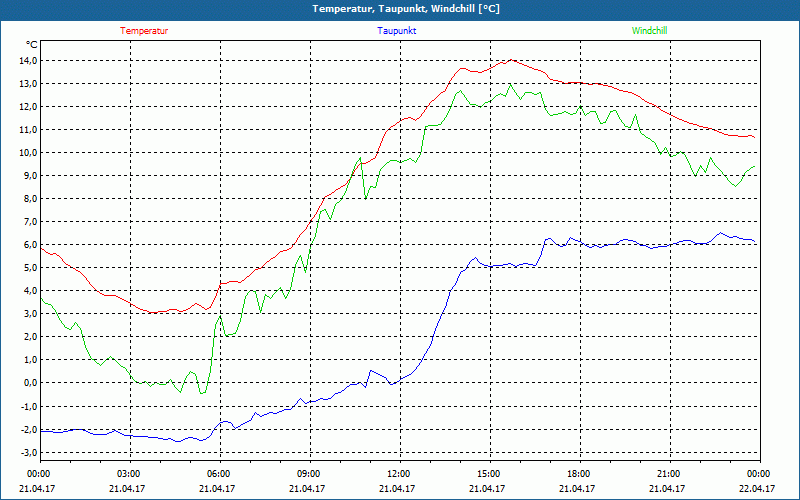The height and width of the screenshot is (500, 800).
Task: Click the -2,0 y-axis value
Action: [29, 430]
